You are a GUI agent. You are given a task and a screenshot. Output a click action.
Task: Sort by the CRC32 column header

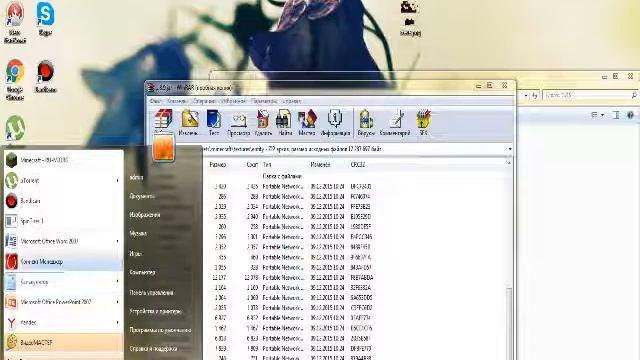coord(358,164)
